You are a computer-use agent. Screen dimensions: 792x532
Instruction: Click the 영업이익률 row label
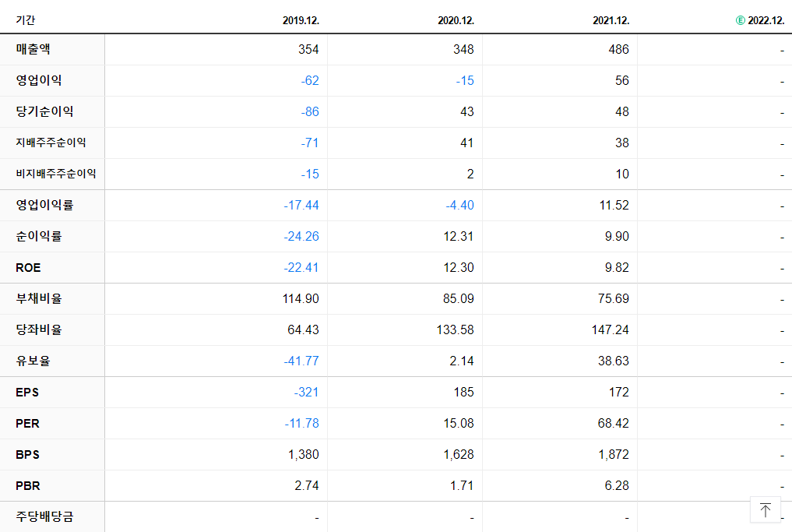point(44,205)
